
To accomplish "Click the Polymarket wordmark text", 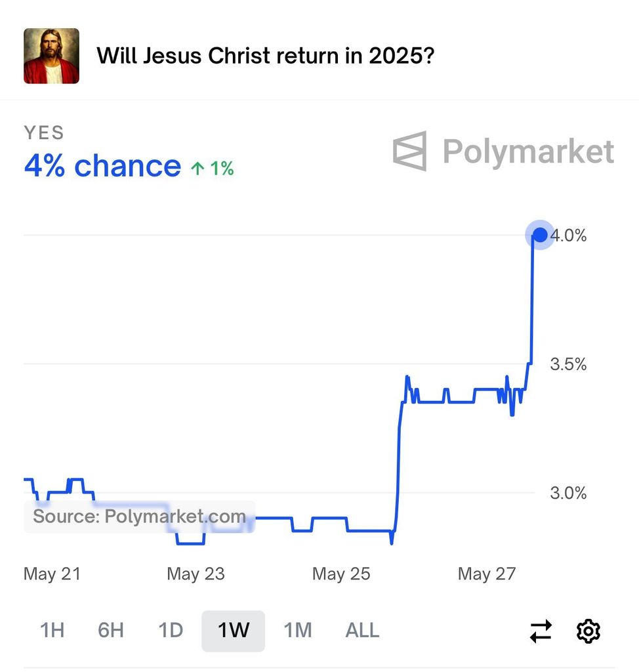I will 528,152.
